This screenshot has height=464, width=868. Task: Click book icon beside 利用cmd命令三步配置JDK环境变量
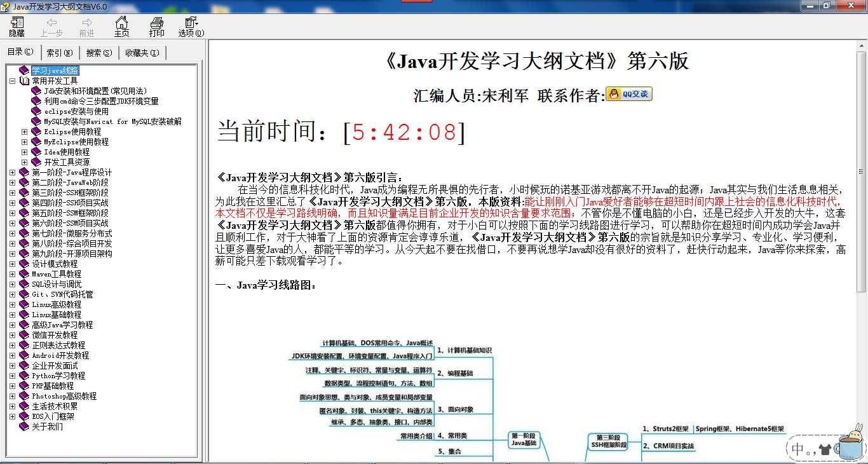pos(36,101)
